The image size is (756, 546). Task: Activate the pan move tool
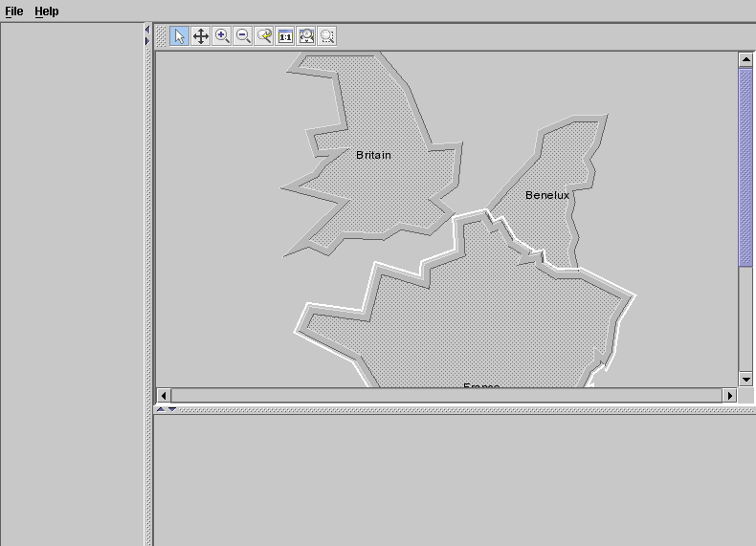201,36
